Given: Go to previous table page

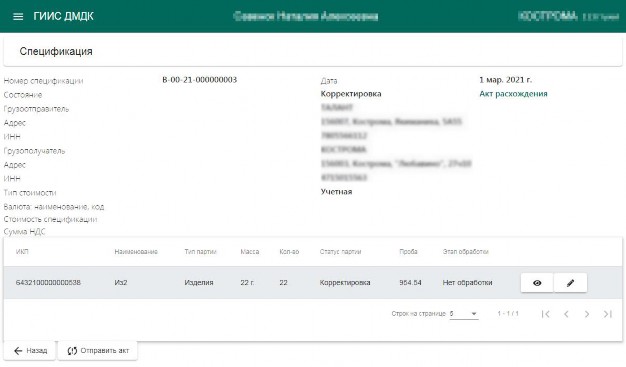Looking at the screenshot, I should click(x=566, y=314).
